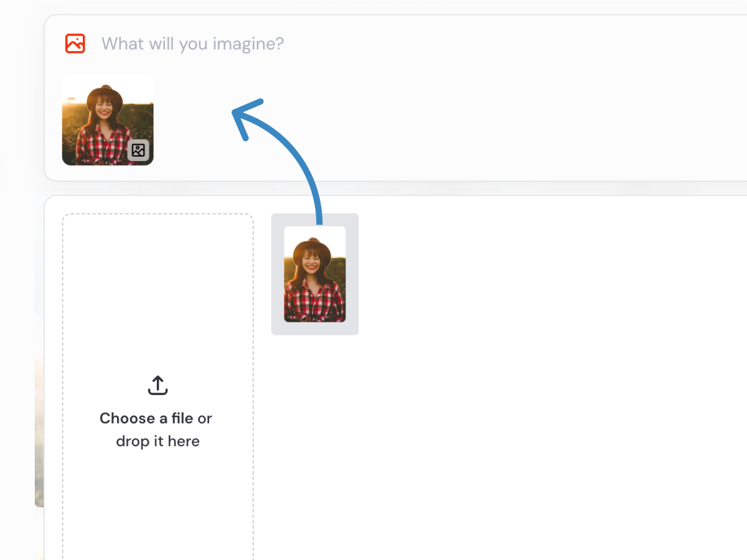This screenshot has height=560, width=747.
Task: Click empty prompt area right of attached photo
Action: pos(436,124)
